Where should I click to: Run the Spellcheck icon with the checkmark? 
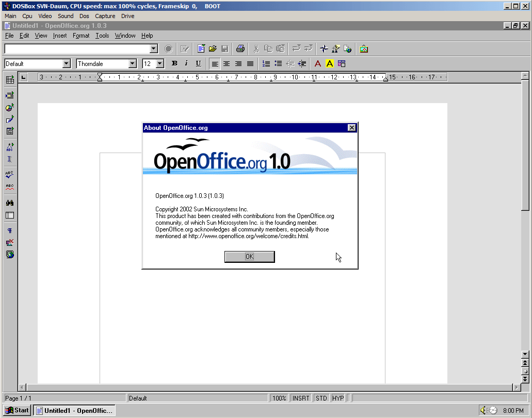tap(10, 175)
